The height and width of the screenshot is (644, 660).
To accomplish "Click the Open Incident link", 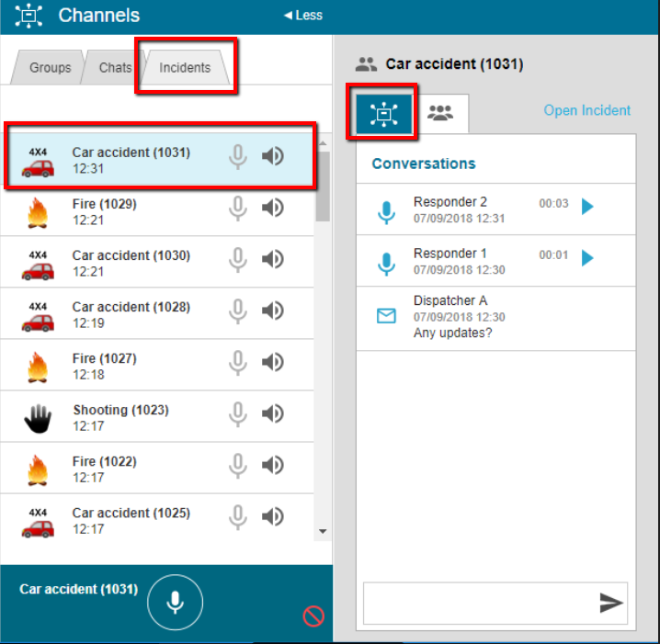I will [x=586, y=110].
